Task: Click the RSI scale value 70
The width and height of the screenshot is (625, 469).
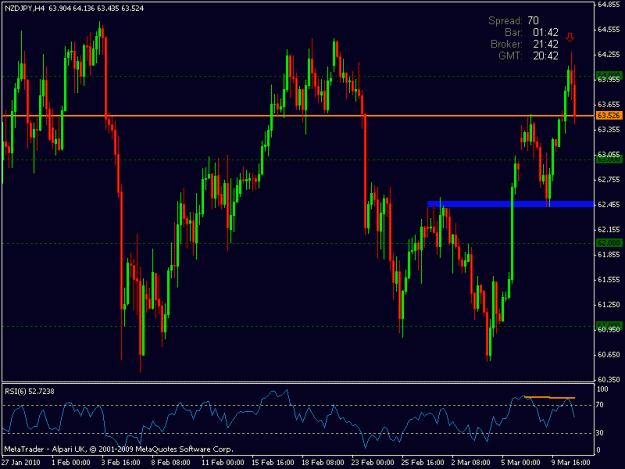Action: pyautogui.click(x=601, y=405)
